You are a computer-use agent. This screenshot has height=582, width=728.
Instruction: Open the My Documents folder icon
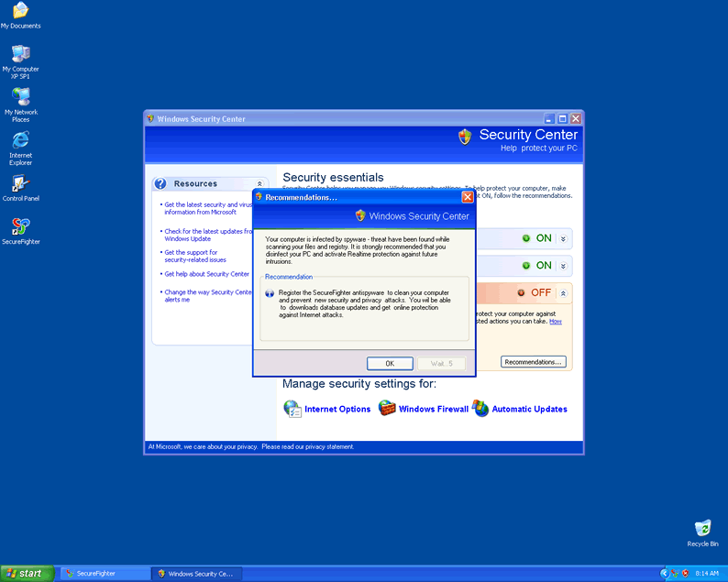point(20,12)
